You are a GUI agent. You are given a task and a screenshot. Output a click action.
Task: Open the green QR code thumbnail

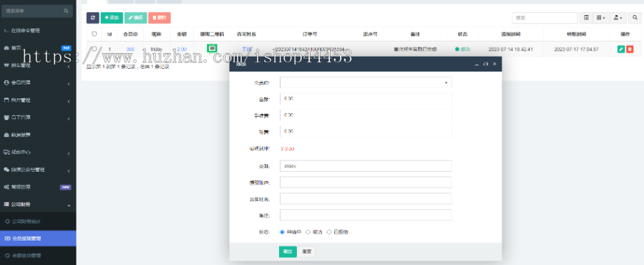[212, 48]
